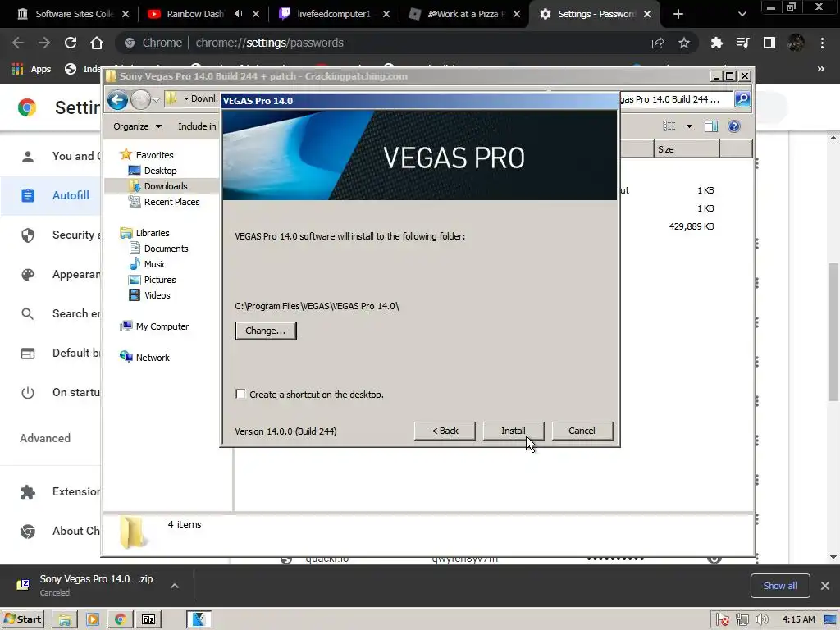Cancel the VEGAS Pro installation
The height and width of the screenshot is (630, 840).
coord(582,431)
